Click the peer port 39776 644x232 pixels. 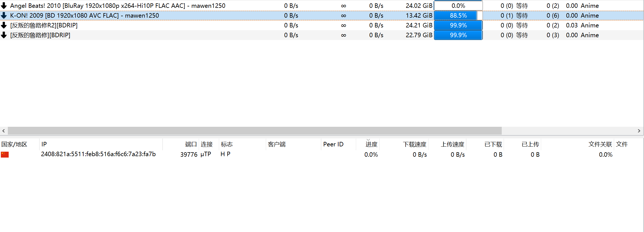[x=189, y=154]
